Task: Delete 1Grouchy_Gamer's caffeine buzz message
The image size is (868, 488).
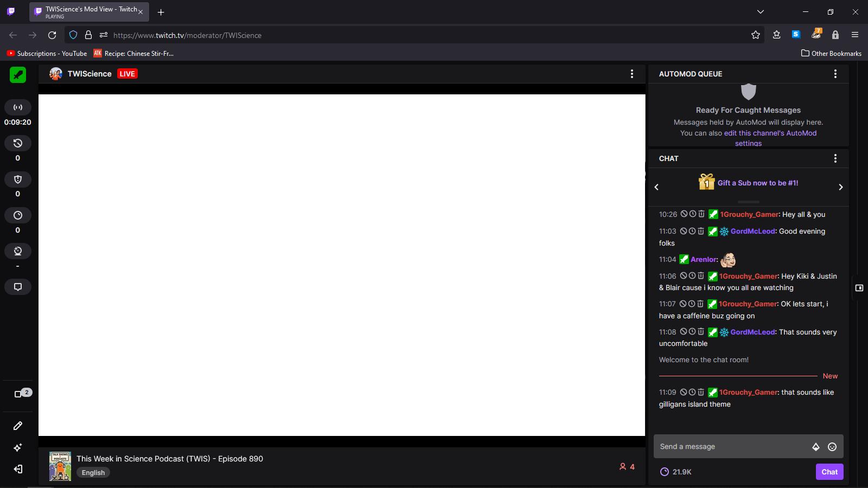Action: click(701, 304)
